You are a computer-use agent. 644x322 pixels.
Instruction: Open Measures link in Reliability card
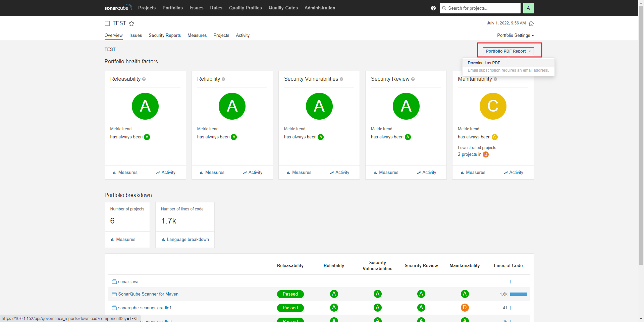click(215, 173)
